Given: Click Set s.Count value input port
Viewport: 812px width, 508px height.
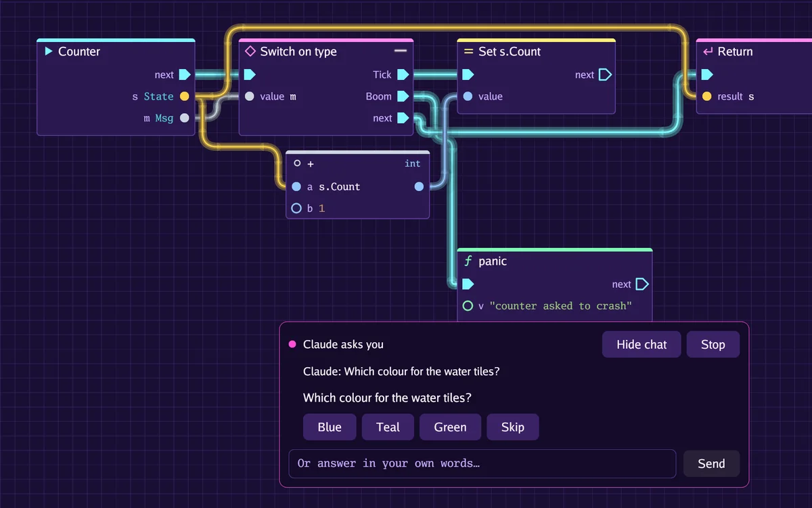Looking at the screenshot, I should tap(468, 96).
